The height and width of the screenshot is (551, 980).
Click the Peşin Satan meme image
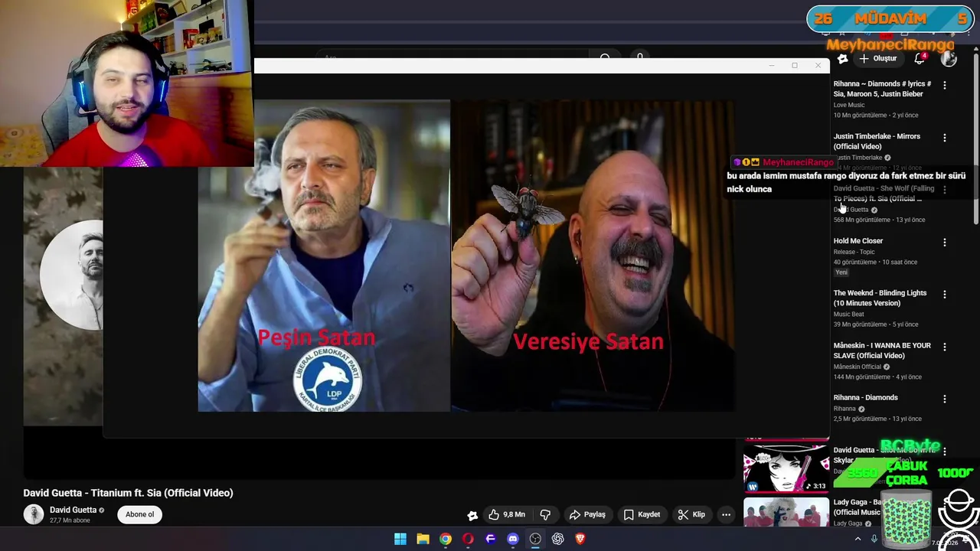click(x=325, y=256)
